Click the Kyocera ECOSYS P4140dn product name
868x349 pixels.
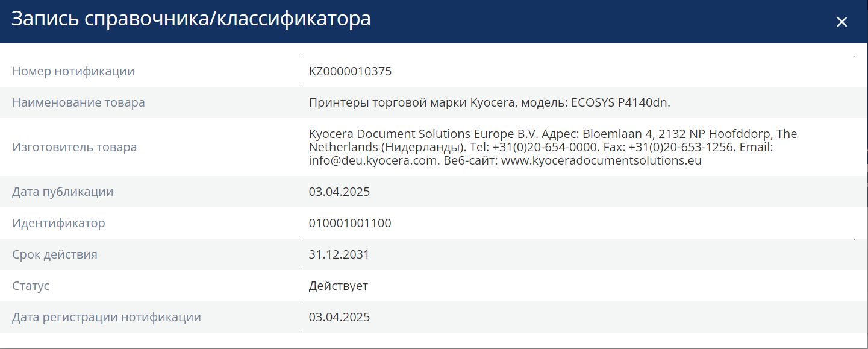pyautogui.click(x=489, y=102)
